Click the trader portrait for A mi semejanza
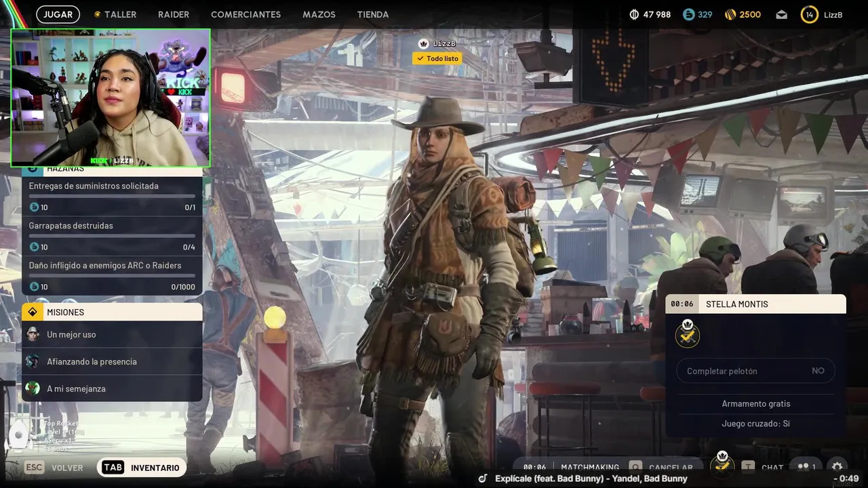This screenshot has width=868, height=488. pyautogui.click(x=33, y=388)
